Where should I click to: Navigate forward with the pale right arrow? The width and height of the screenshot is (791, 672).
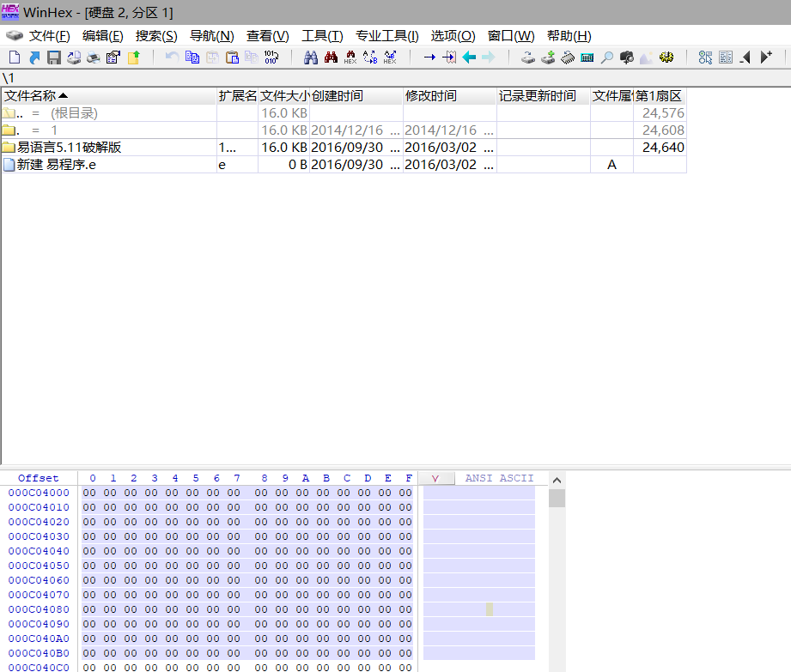(489, 58)
